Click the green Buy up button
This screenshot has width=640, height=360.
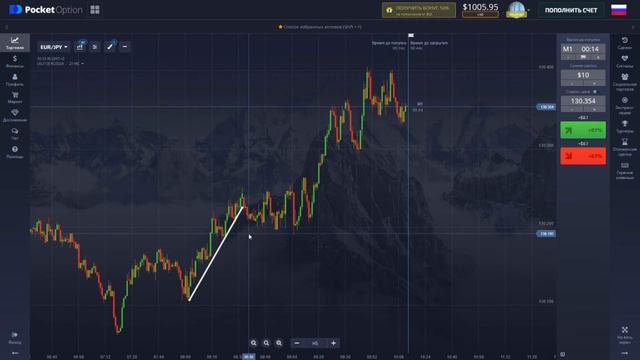point(583,130)
